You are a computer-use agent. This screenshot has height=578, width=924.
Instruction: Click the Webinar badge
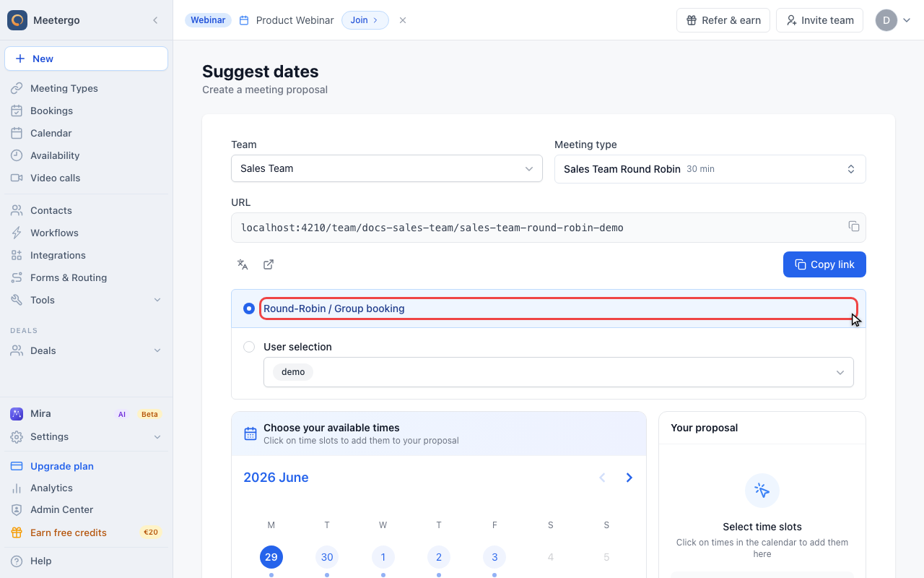point(208,20)
